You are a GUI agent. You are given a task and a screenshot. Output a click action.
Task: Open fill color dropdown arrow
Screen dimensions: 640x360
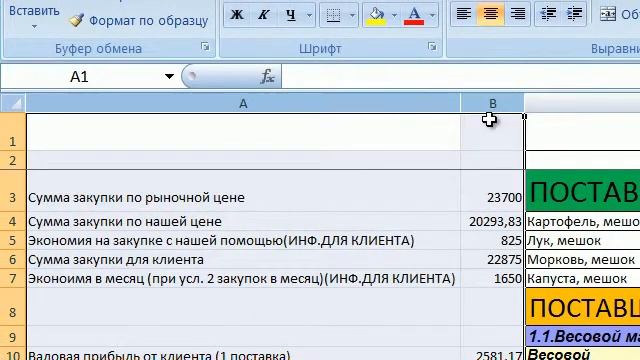[394, 15]
